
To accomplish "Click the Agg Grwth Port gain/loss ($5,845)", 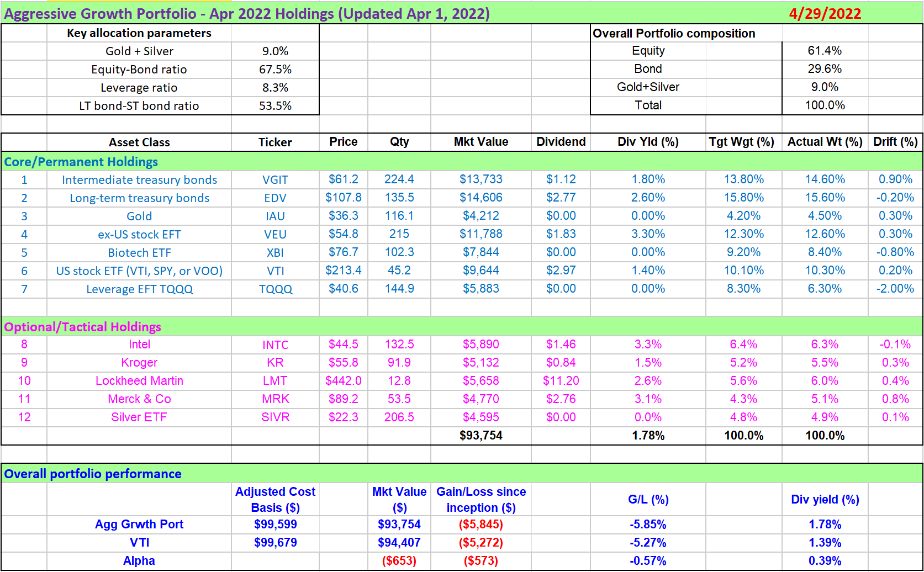I will pyautogui.click(x=480, y=524).
